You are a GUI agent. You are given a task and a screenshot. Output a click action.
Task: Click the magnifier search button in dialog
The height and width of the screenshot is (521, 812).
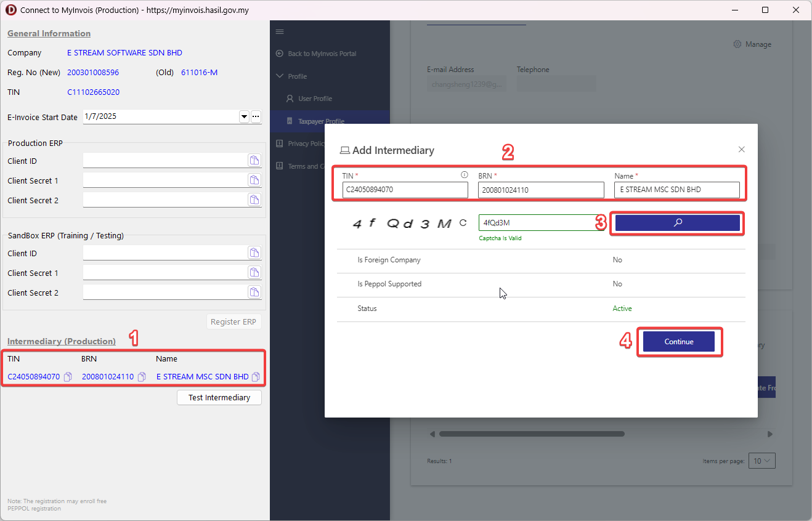(x=677, y=223)
